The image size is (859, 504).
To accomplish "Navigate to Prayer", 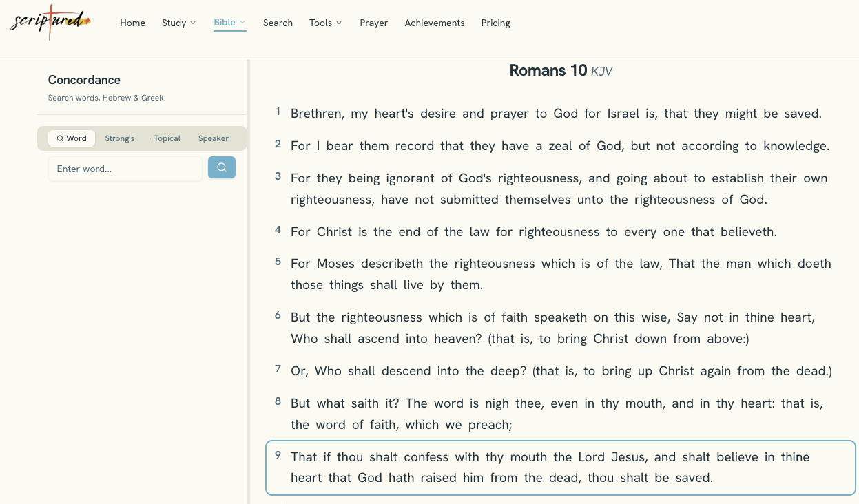I will 373,23.
